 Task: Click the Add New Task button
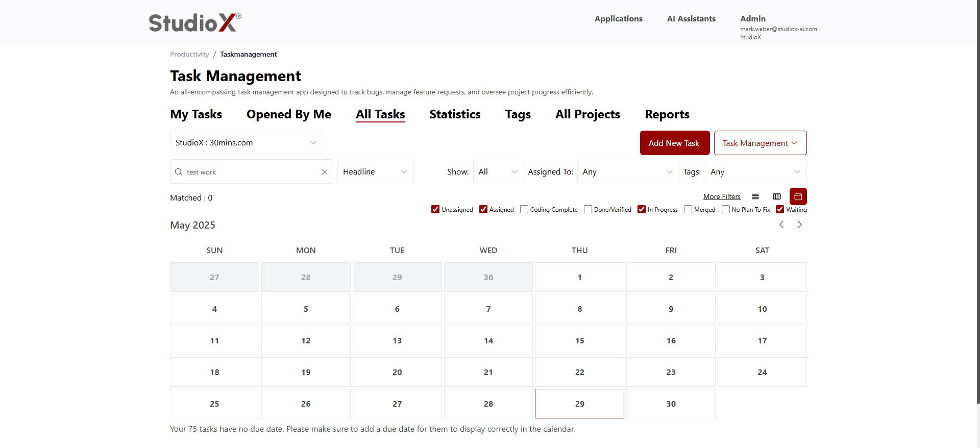click(x=674, y=143)
